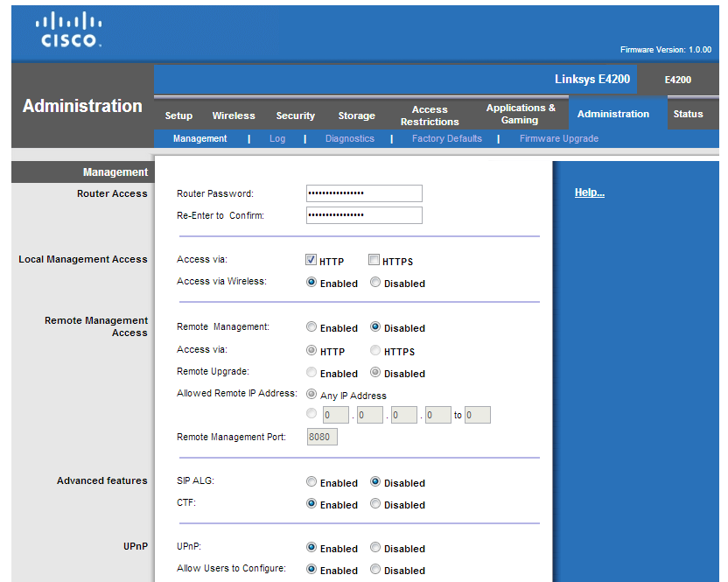Select the IP address range radio button

point(311,413)
